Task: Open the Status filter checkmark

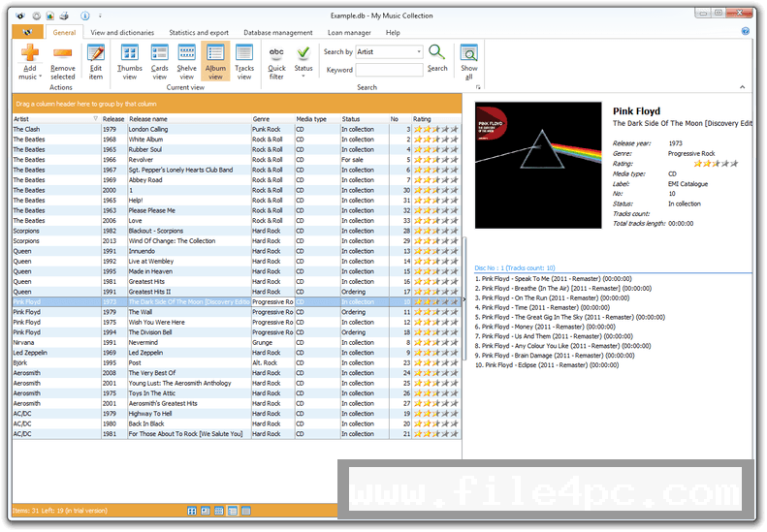Action: (304, 52)
